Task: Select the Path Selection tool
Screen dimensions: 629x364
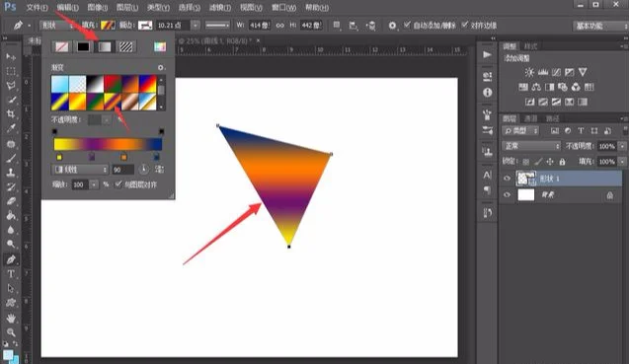Action: pyautogui.click(x=11, y=288)
